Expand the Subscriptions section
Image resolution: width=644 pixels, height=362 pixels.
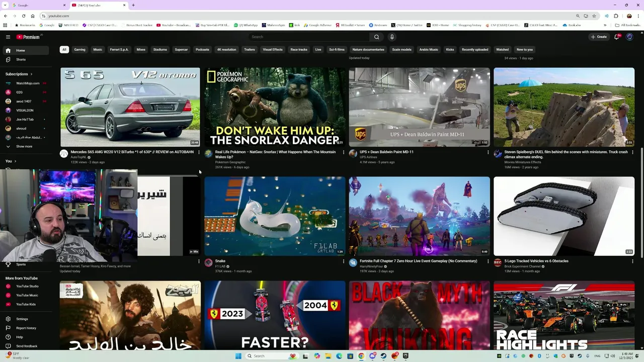19,74
